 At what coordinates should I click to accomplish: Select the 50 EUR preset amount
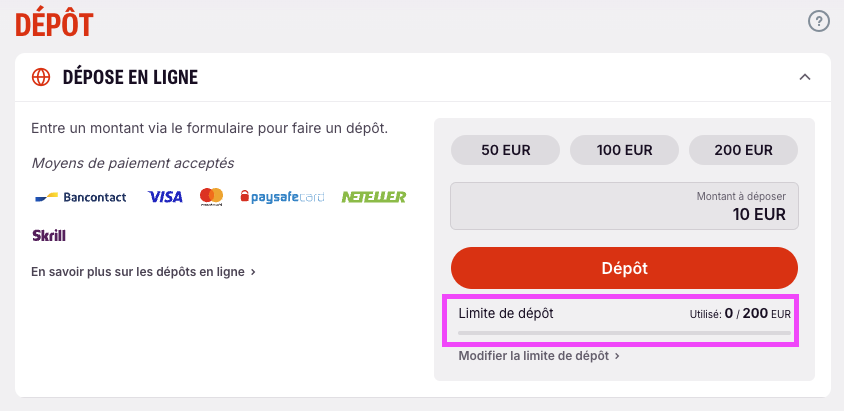pos(506,151)
